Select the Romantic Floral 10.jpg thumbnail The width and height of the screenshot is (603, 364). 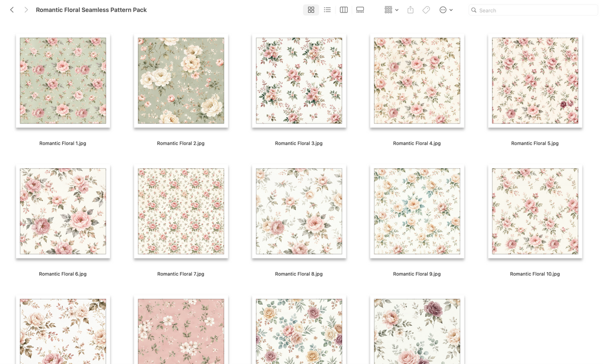[535, 211]
